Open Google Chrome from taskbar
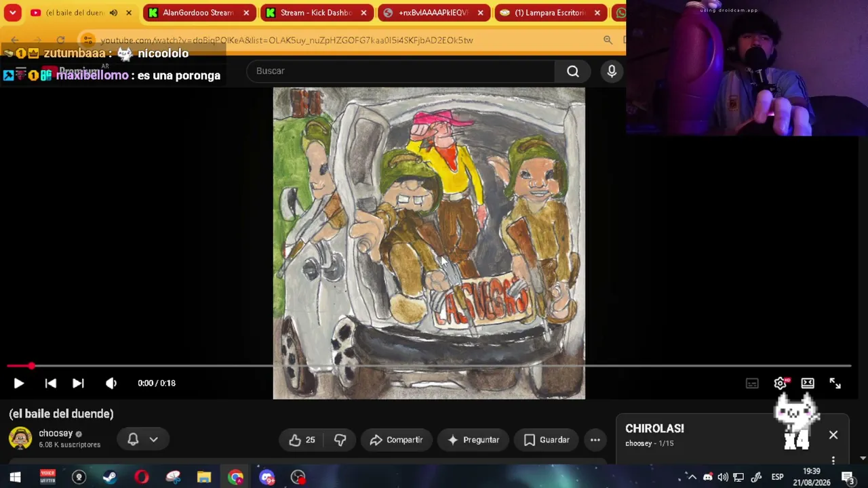 (235, 477)
